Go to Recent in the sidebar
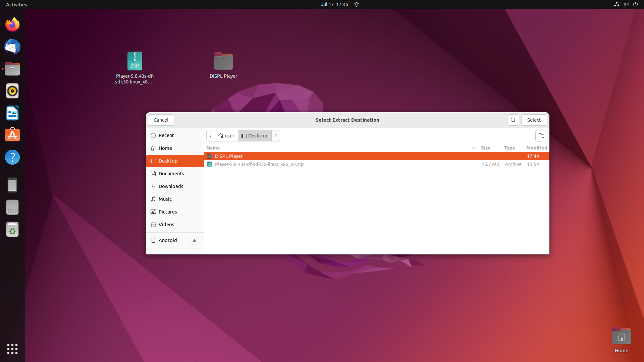Image resolution: width=644 pixels, height=362 pixels. [166, 135]
